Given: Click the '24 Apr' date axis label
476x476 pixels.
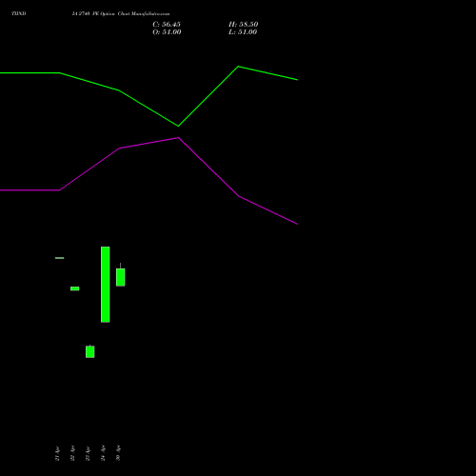Looking at the screenshot, I should click(103, 453).
